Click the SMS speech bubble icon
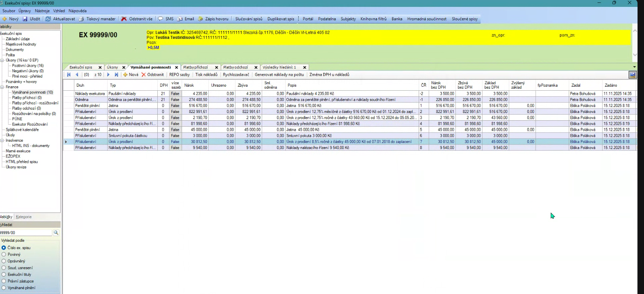 [x=161, y=19]
